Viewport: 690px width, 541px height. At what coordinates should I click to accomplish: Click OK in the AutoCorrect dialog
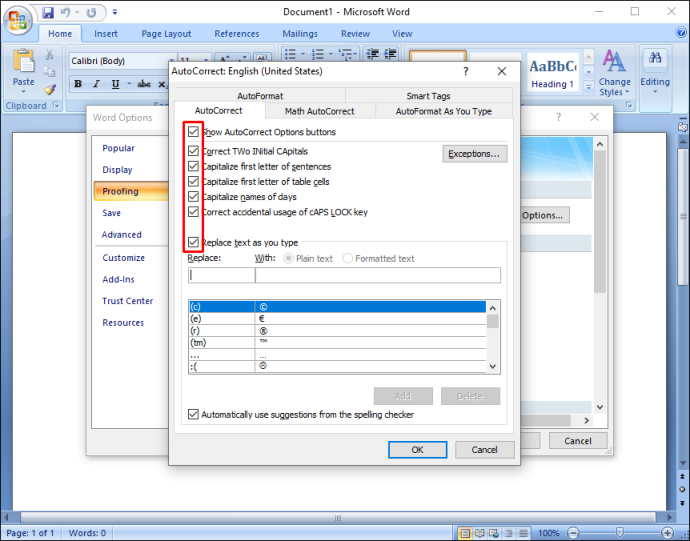(x=417, y=449)
